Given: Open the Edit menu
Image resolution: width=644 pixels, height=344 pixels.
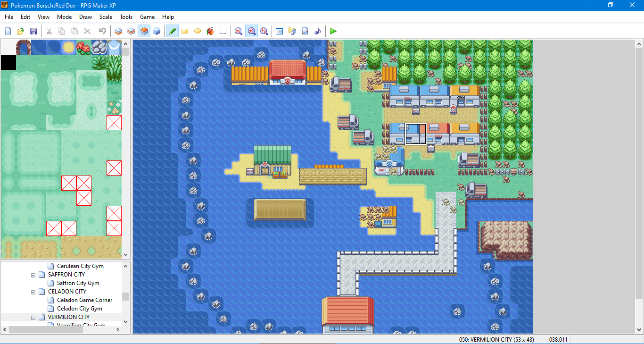Looking at the screenshot, I should (25, 17).
